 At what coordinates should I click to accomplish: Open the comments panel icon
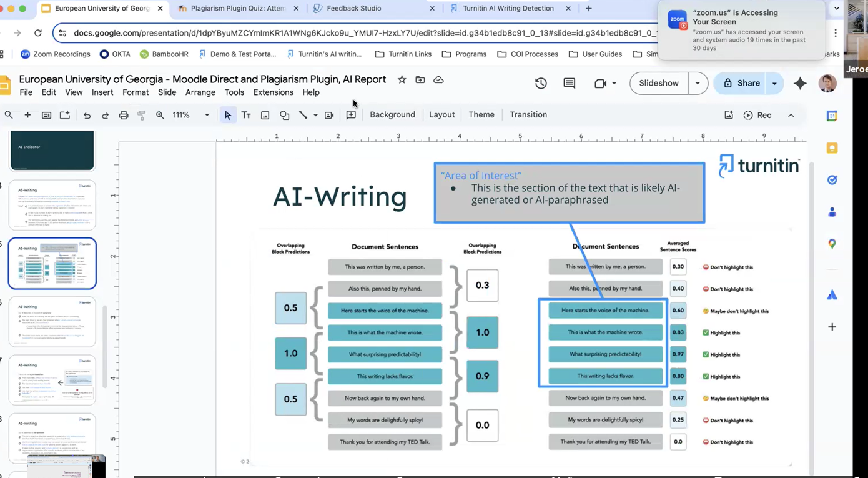(570, 83)
